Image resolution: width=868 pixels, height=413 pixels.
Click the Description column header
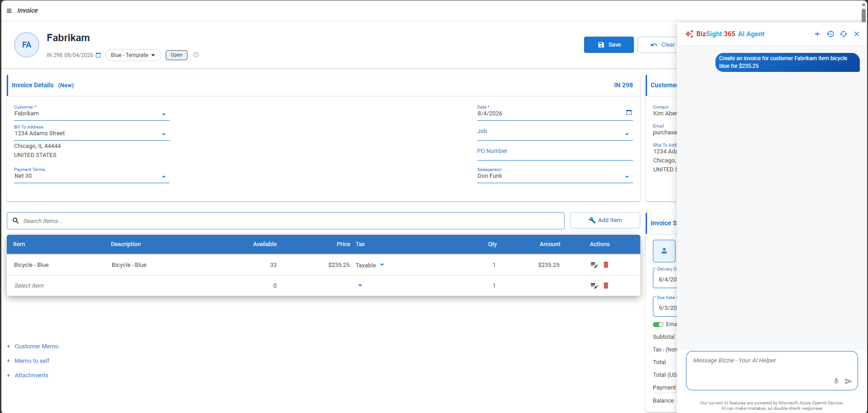(x=126, y=244)
